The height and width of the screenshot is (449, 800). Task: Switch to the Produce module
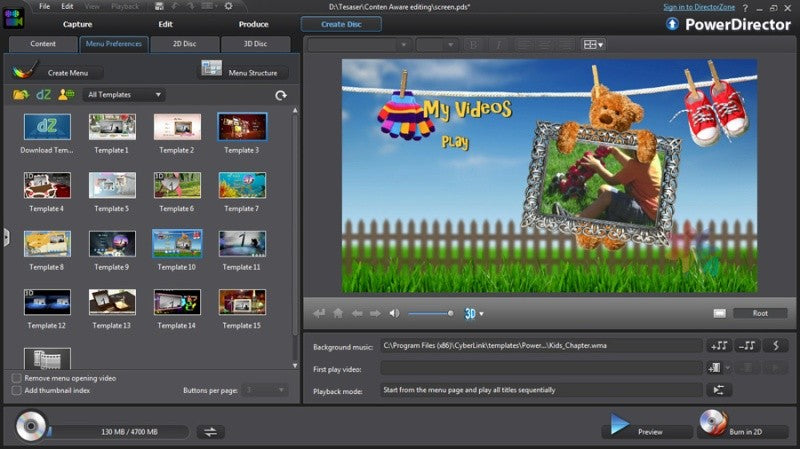(x=254, y=24)
